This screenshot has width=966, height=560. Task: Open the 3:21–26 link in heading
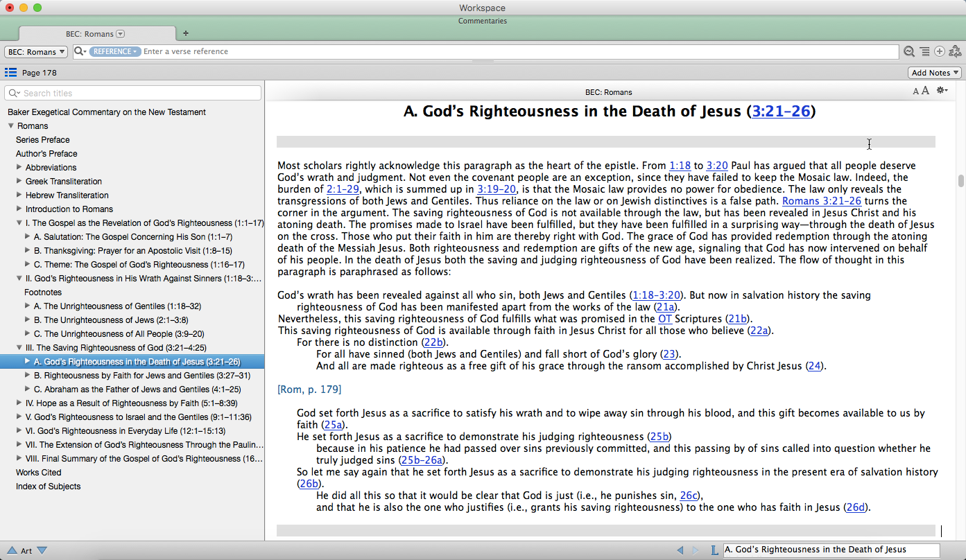pos(781,111)
